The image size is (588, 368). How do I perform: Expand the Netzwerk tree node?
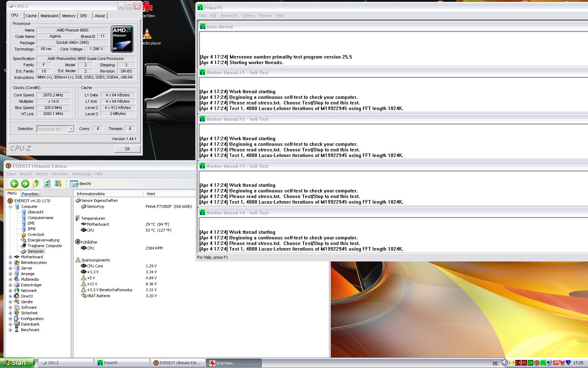coord(10,291)
